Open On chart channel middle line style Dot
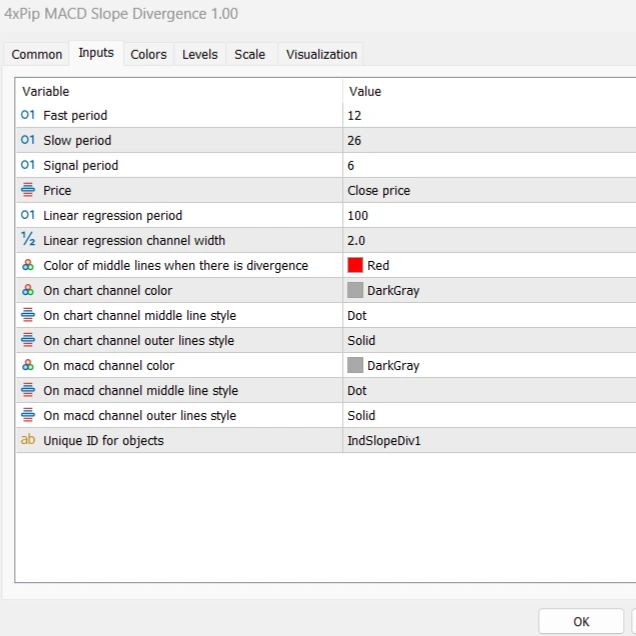 (x=488, y=315)
